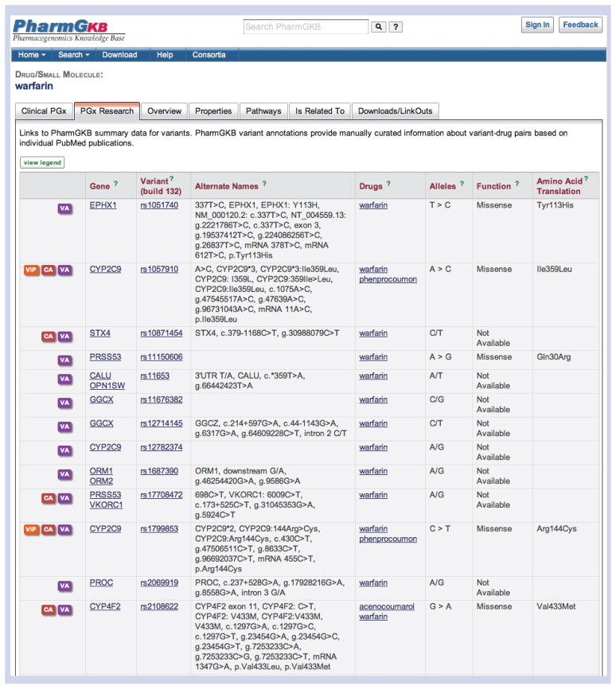The height and width of the screenshot is (689, 616).
Task: Click the help question mark beside Gene header
Action: (x=115, y=183)
